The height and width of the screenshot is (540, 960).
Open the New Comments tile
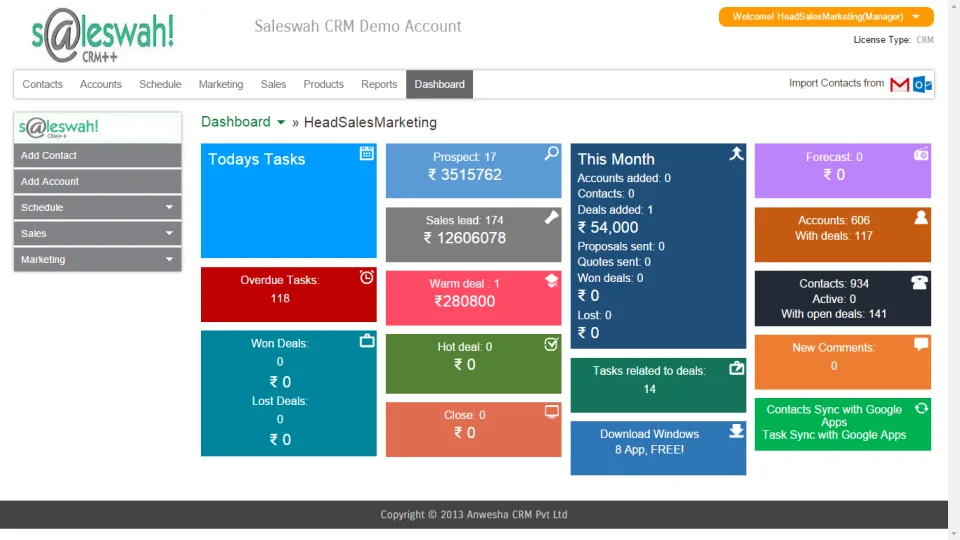pos(842,362)
